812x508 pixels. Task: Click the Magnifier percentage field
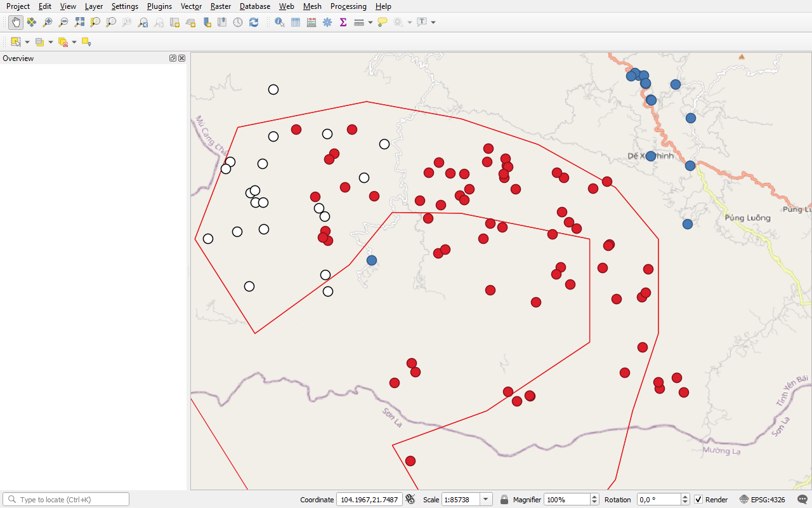click(x=566, y=500)
